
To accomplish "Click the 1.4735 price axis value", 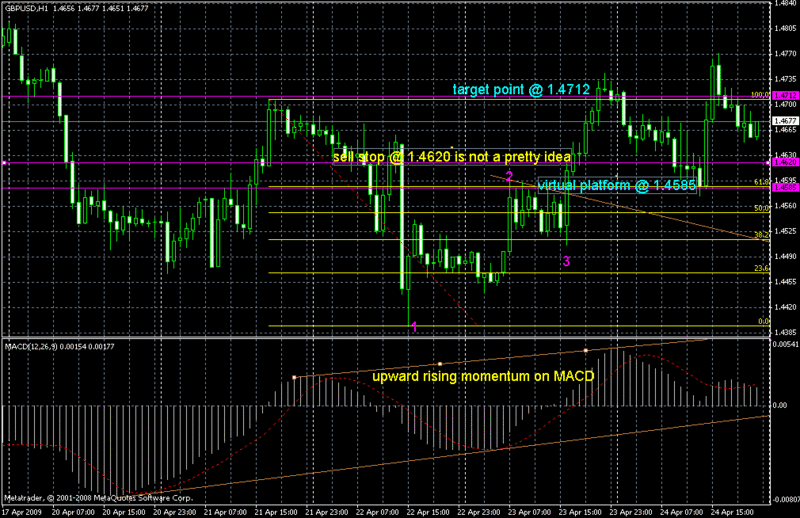I will [x=786, y=79].
